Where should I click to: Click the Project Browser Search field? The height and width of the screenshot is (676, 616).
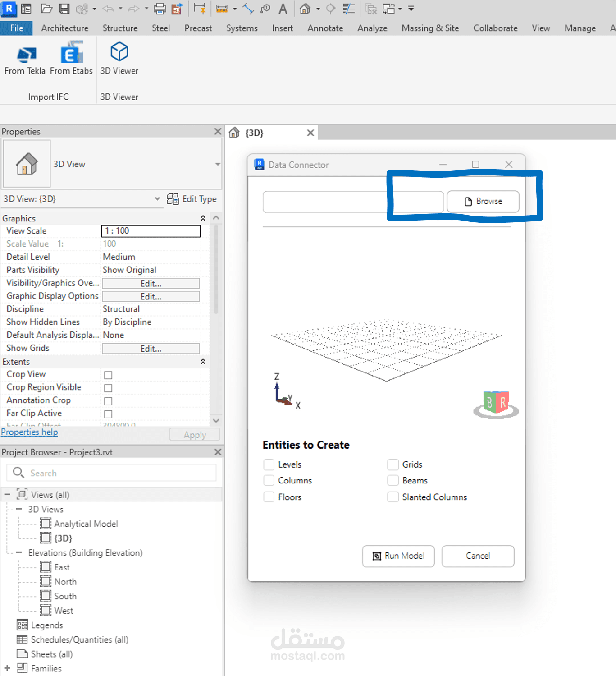111,473
